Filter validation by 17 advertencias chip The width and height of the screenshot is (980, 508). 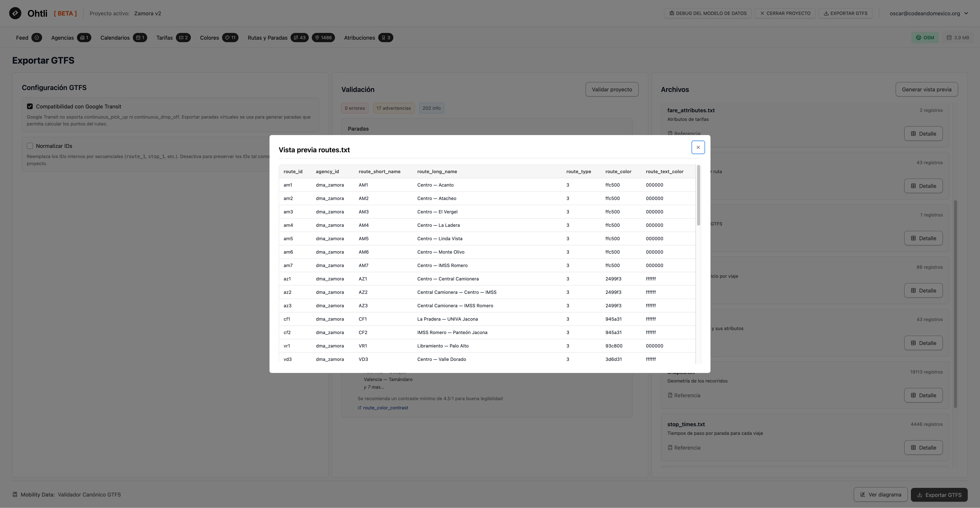tap(393, 108)
